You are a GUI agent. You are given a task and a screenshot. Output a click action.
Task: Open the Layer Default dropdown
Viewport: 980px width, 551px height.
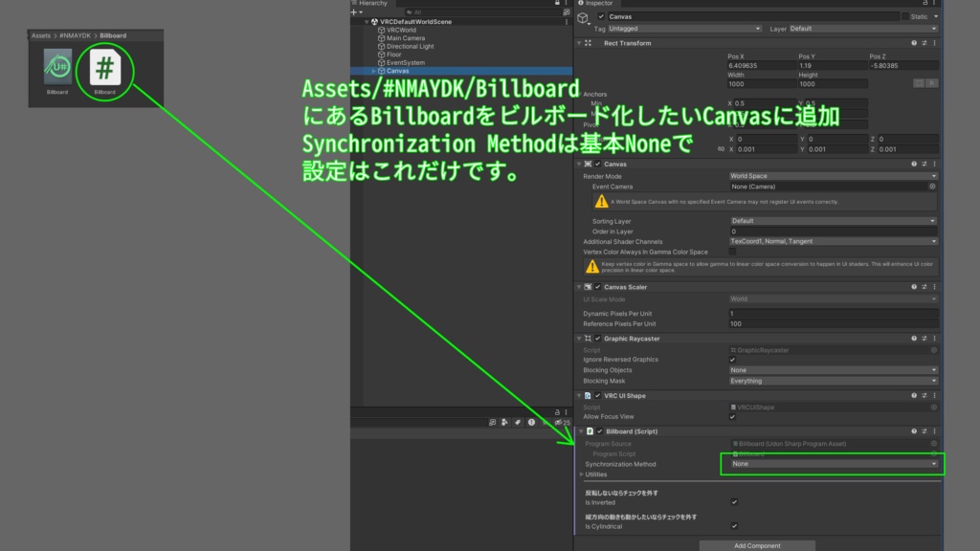tap(861, 29)
